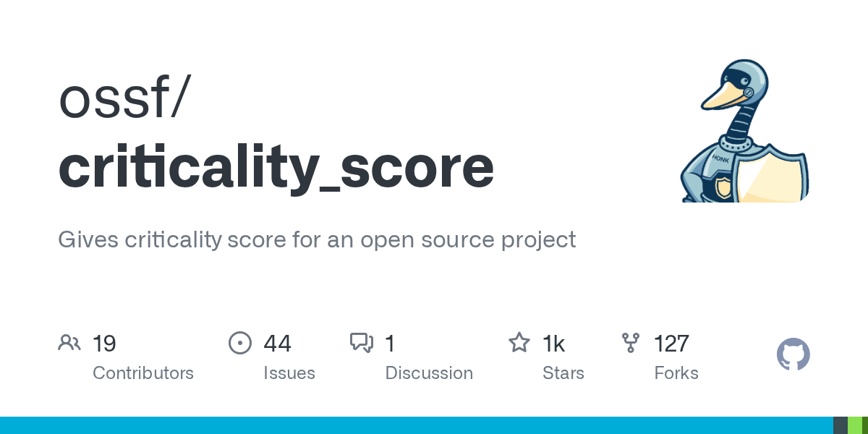
Task: Click the repository description text
Action: tap(317, 239)
